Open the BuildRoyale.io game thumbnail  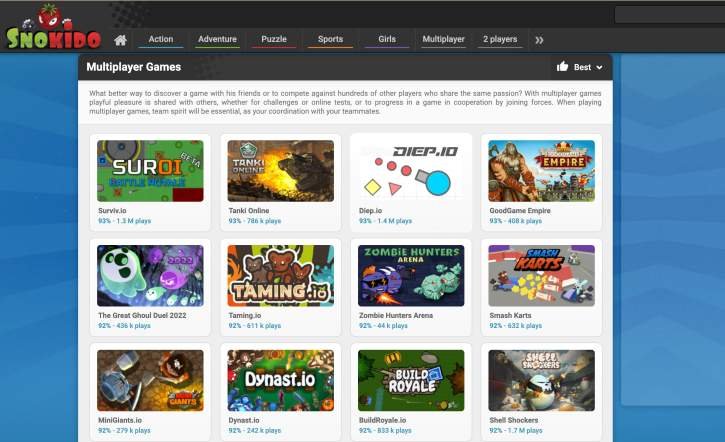point(411,379)
